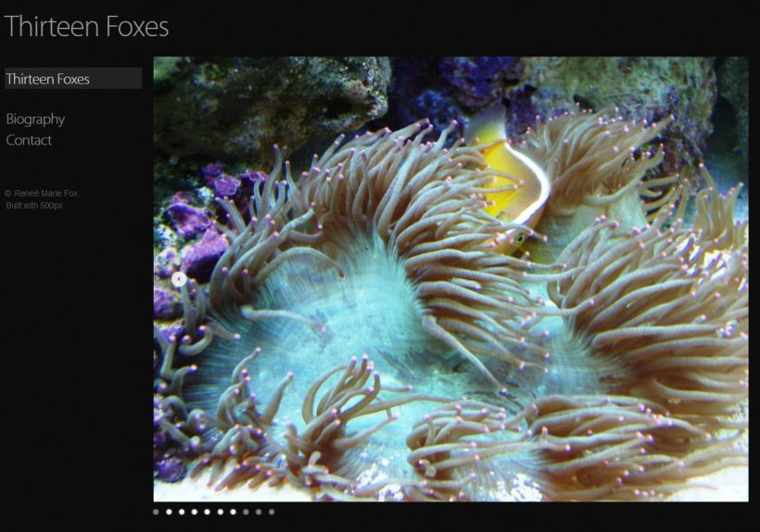Open the sixth slideshow dot
This screenshot has height=532, width=760.
[x=220, y=512]
